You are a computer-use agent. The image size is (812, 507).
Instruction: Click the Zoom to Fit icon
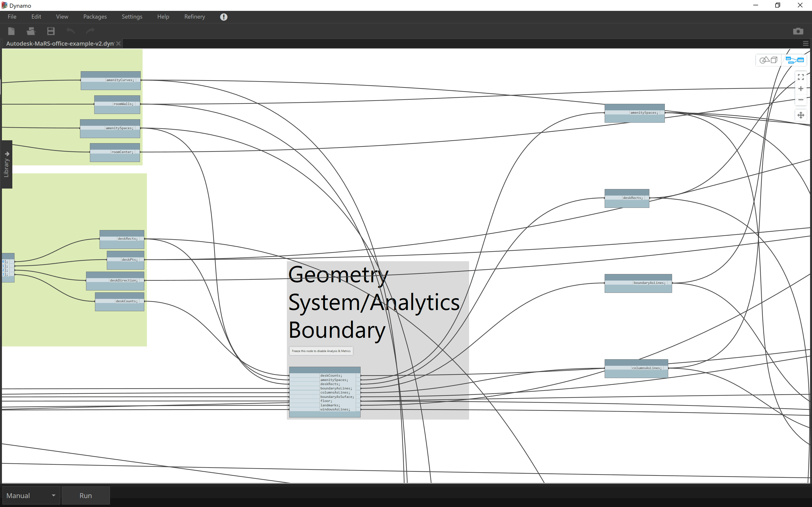click(801, 77)
